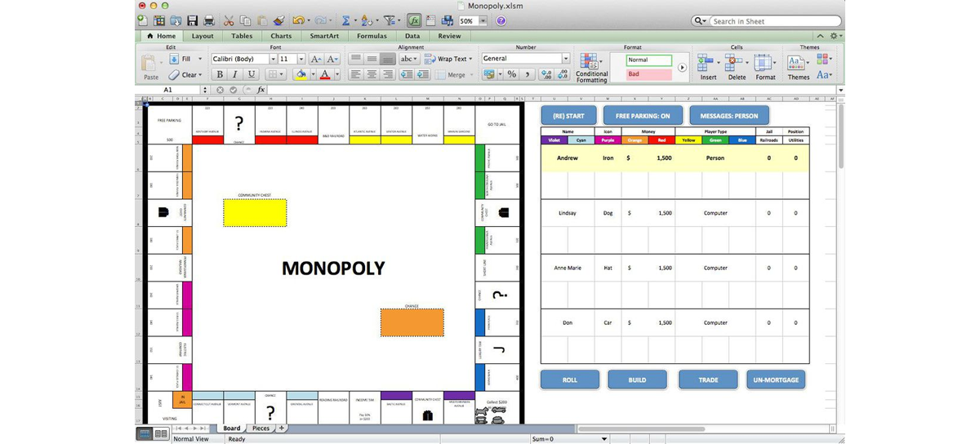
Task: Click the formula bar fx insert function icon
Action: click(x=261, y=90)
